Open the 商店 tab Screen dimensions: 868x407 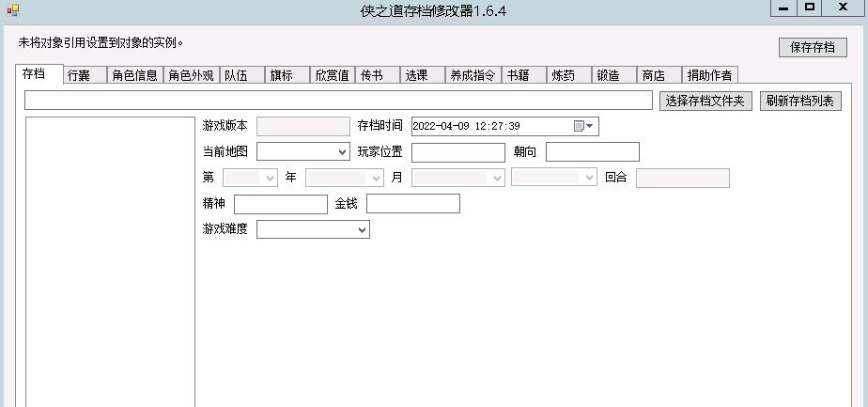click(x=659, y=76)
